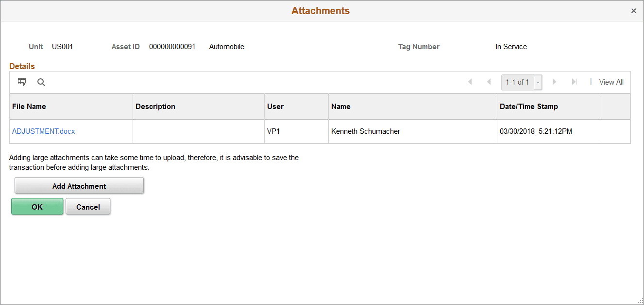Click the next page arrow icon
Viewport: 644px width, 305px height.
(x=555, y=82)
